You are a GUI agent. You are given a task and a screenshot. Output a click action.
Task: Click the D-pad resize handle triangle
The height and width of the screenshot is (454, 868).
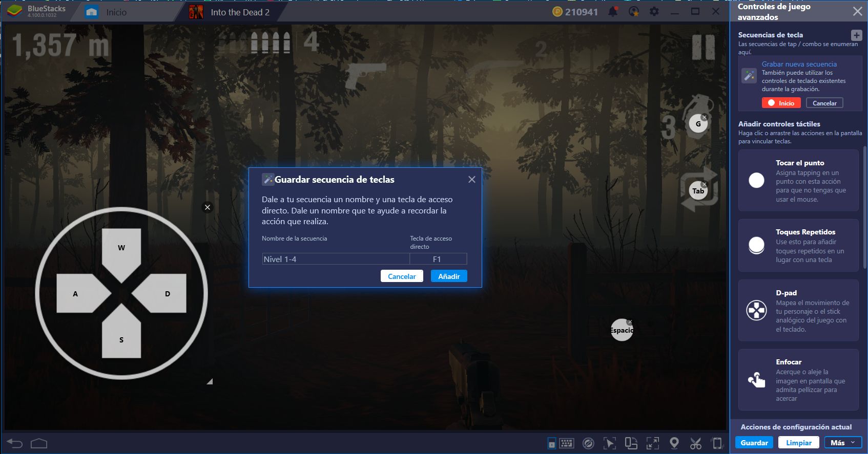coord(210,381)
